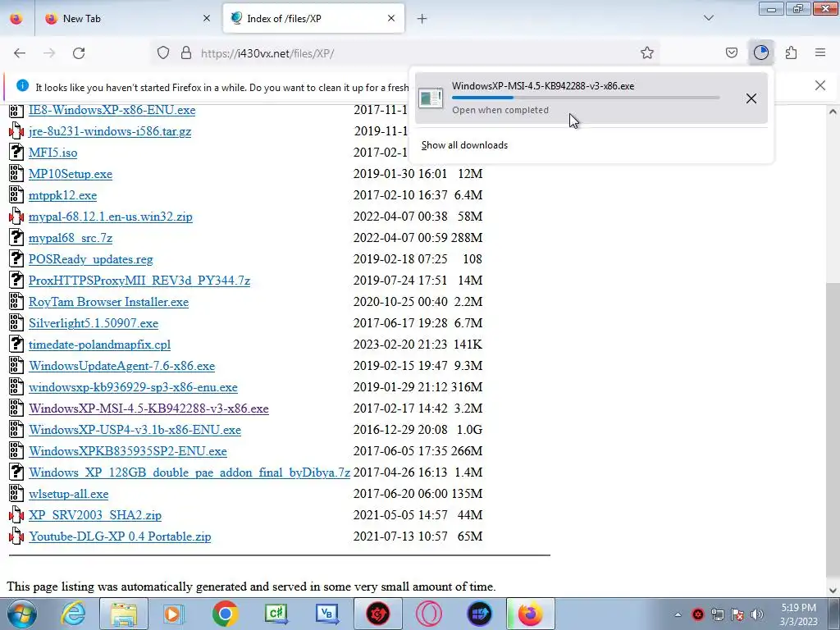Viewport: 840px width, 630px height.
Task: Click the page vertical scrollbar
Action: 833,351
